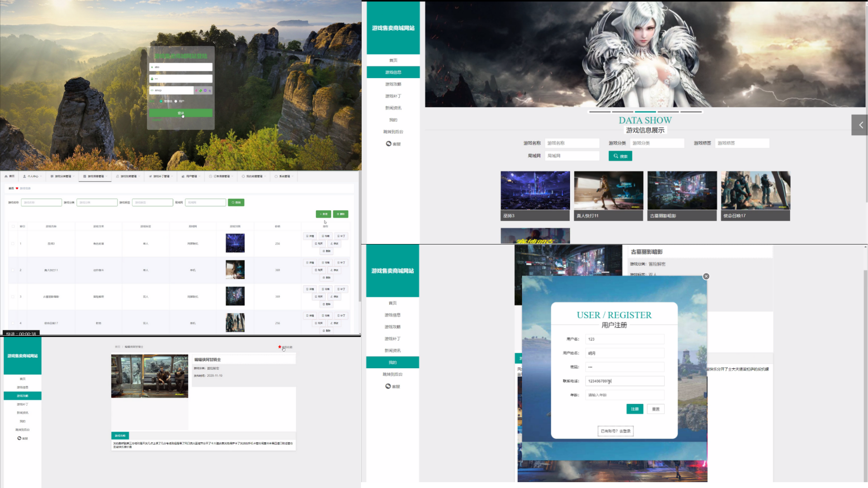The height and width of the screenshot is (488, 868).
Task: Expand 我的收藏管理 dropdown in admin menu
Action: click(253, 176)
